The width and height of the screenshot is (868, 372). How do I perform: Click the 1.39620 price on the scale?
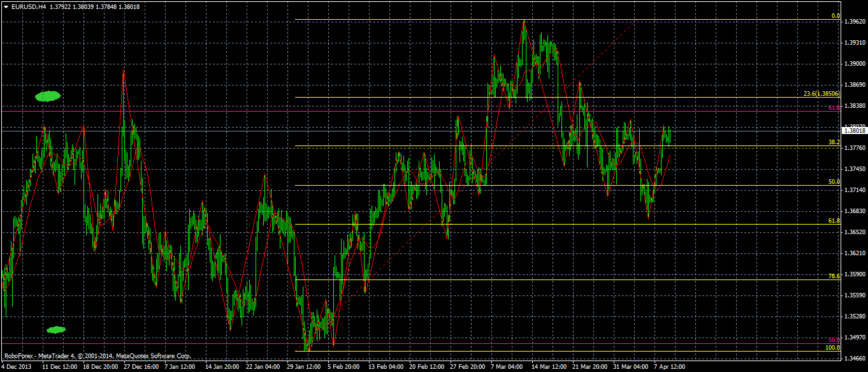pos(855,22)
